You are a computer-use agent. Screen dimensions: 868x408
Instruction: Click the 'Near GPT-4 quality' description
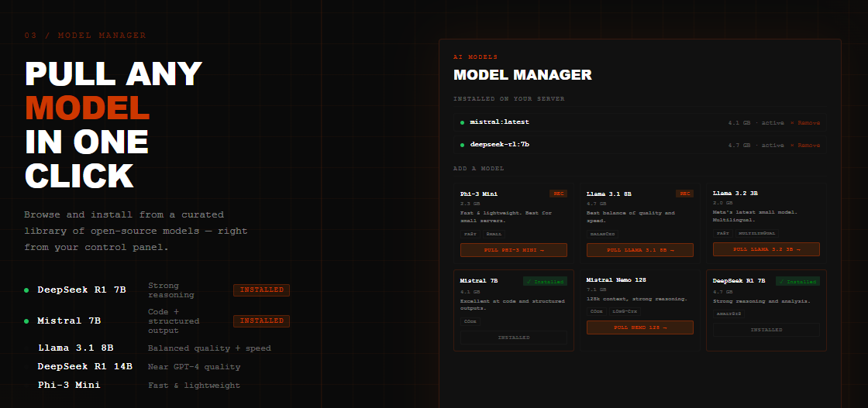point(195,367)
